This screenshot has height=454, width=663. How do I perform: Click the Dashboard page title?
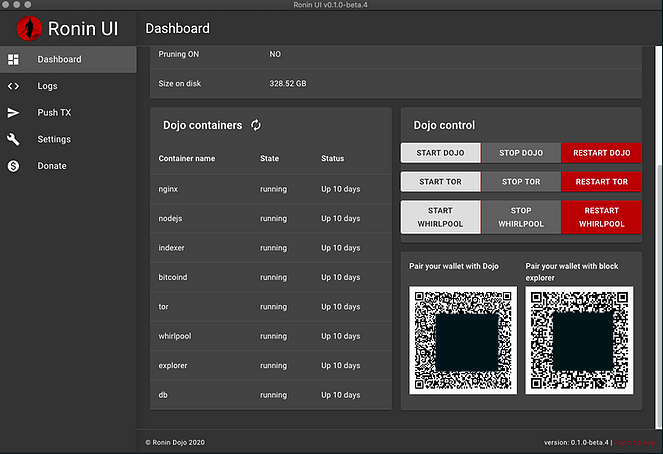click(x=177, y=28)
